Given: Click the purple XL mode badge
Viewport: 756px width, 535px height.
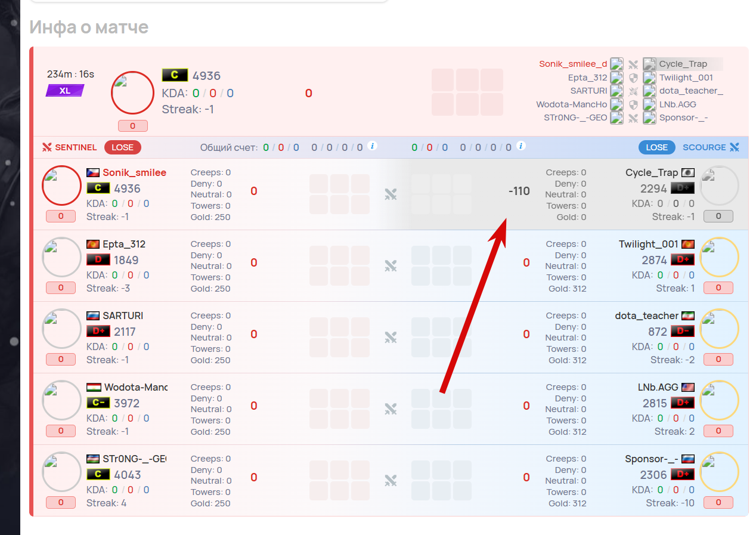Looking at the screenshot, I should coord(65,91).
